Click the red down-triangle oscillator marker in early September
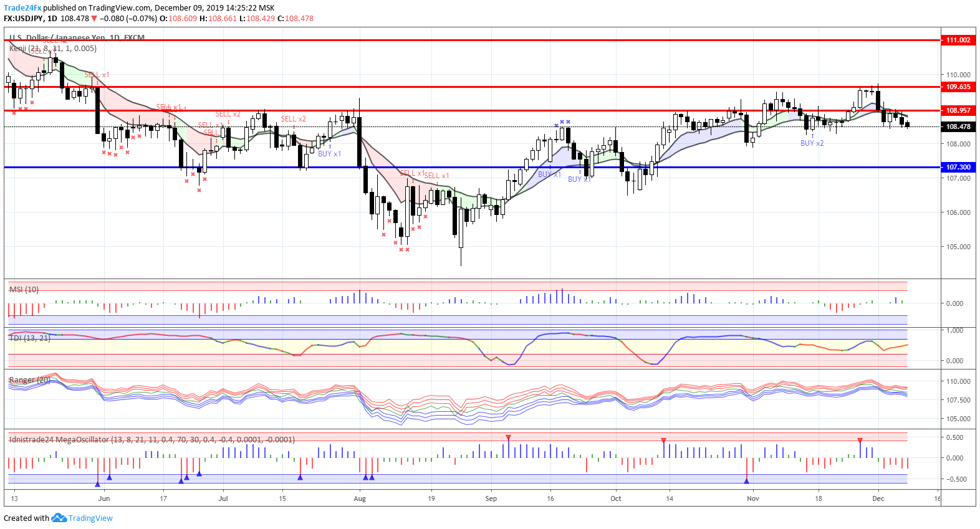 tap(509, 437)
